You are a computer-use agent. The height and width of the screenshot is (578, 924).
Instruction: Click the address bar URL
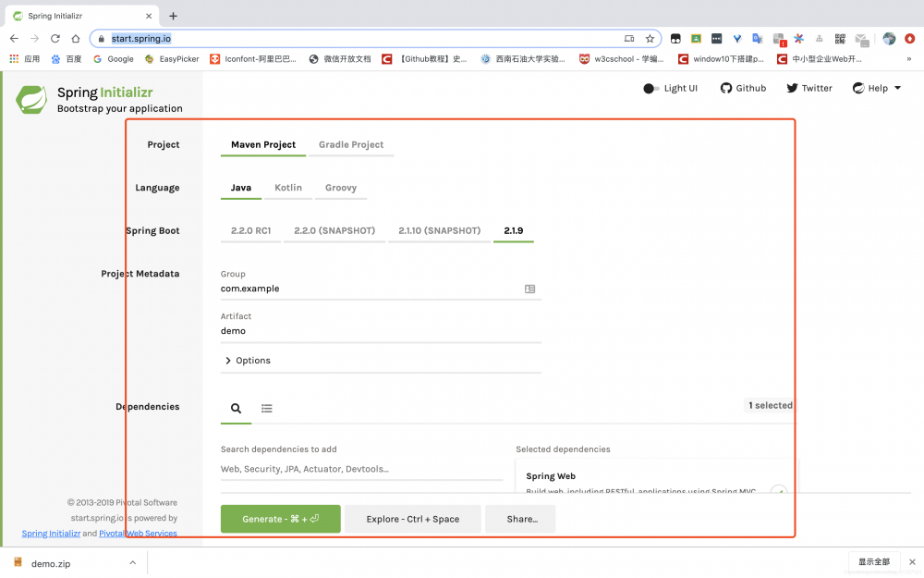(141, 39)
